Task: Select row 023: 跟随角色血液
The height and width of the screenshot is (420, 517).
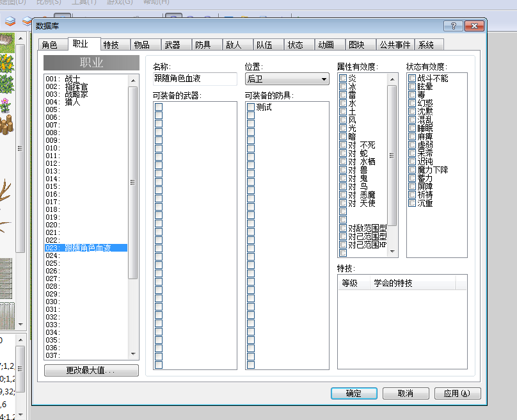Action: [x=86, y=248]
